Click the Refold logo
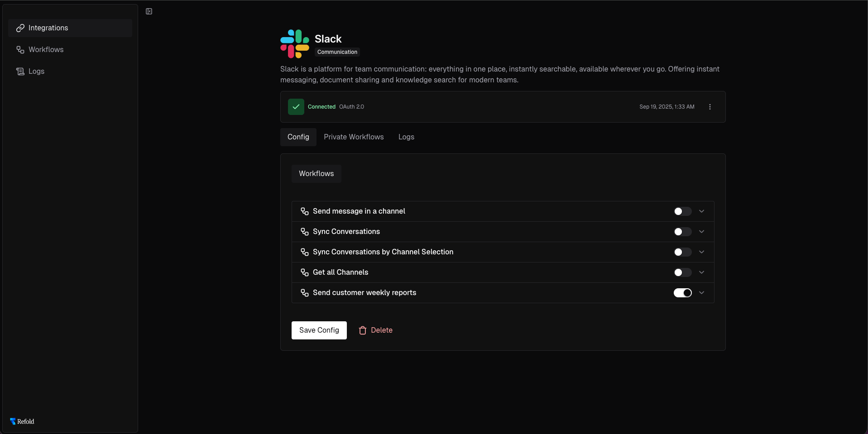The width and height of the screenshot is (868, 434). 22,421
